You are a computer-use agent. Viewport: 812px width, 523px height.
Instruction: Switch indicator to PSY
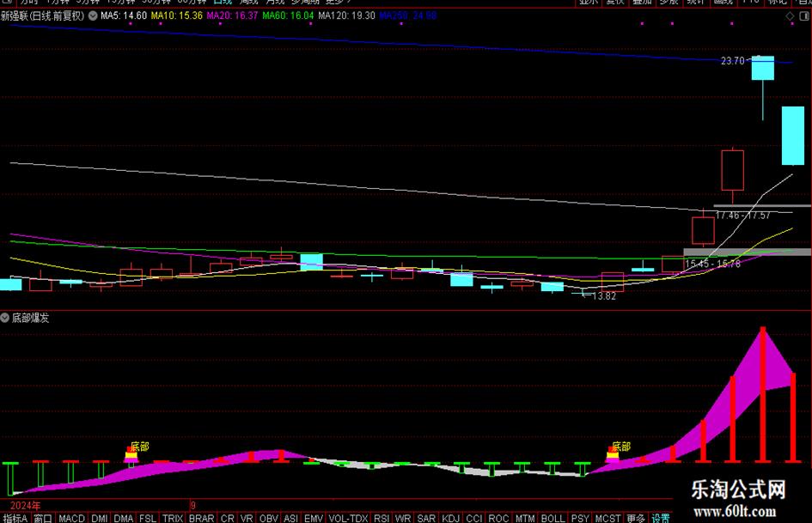coord(580,518)
